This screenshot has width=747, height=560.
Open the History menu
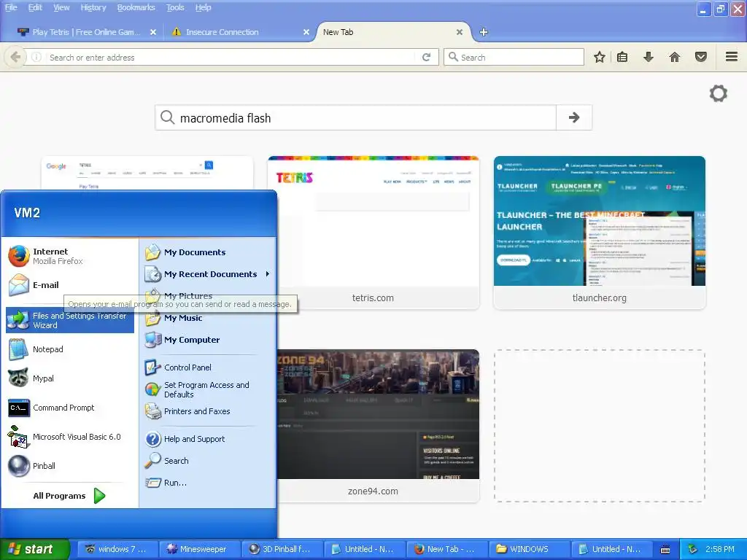click(93, 7)
